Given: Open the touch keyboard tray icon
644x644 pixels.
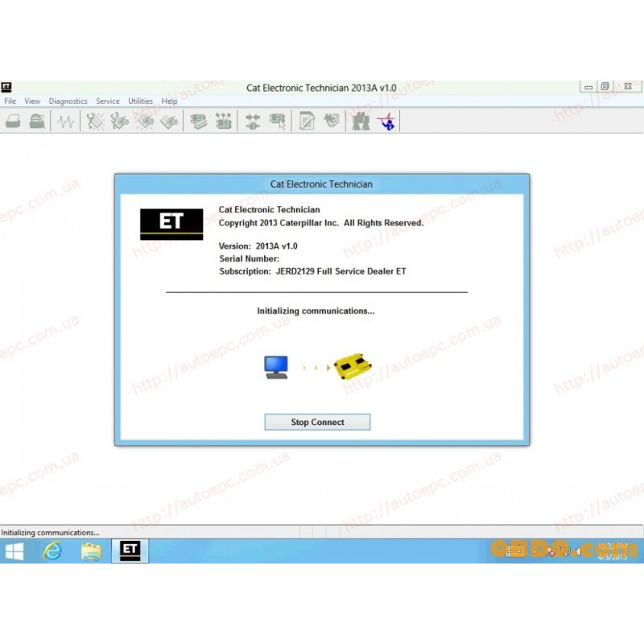Looking at the screenshot, I should coord(514,551).
